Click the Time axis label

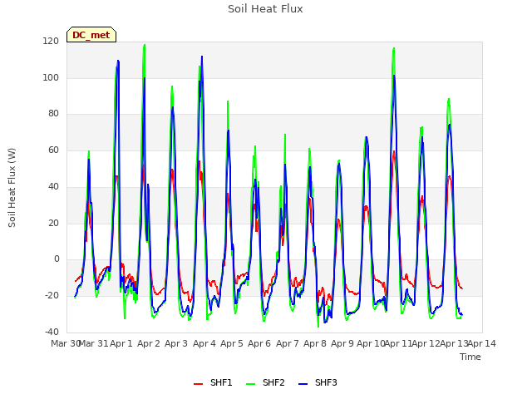[470, 357]
